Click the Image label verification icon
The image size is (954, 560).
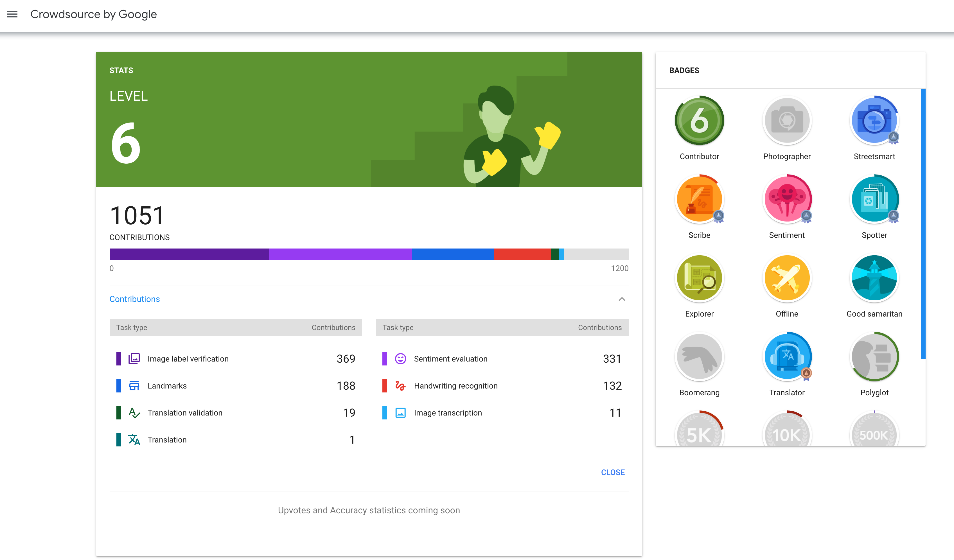134,358
